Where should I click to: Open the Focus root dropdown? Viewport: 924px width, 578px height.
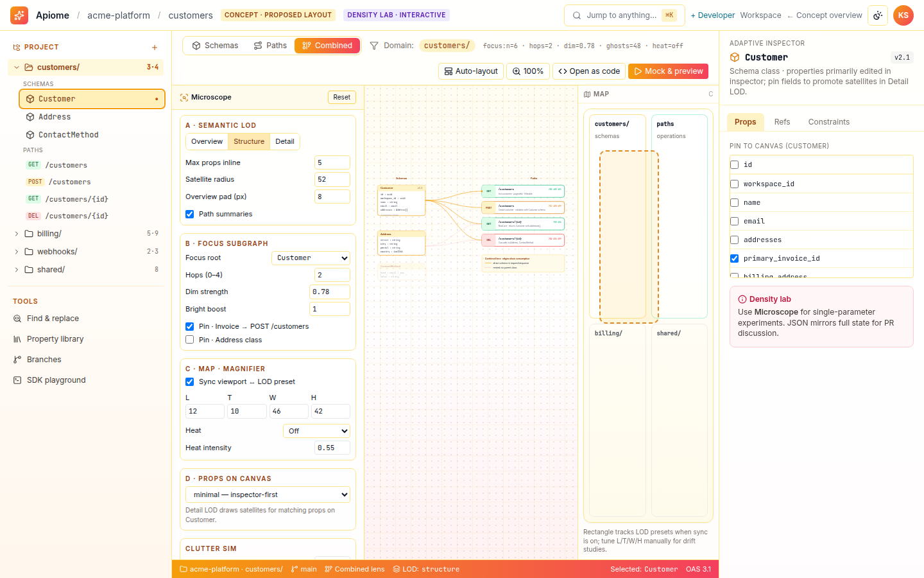pos(311,258)
